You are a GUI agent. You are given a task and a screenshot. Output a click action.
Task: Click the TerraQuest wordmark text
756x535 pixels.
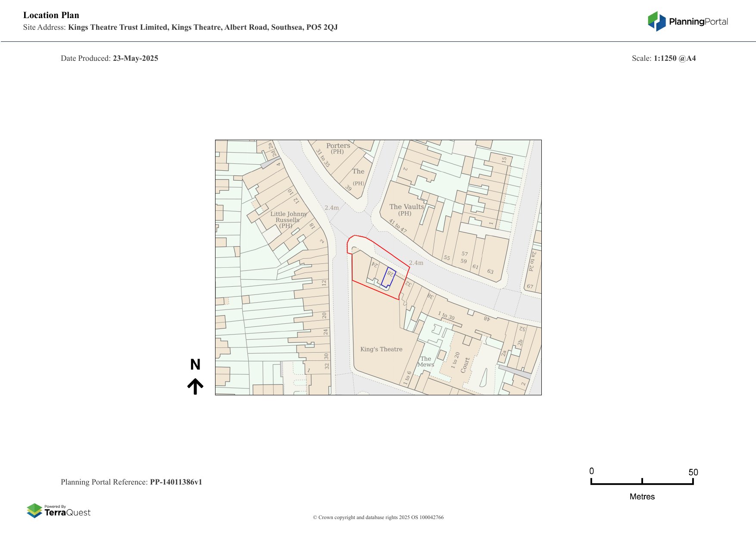67,513
